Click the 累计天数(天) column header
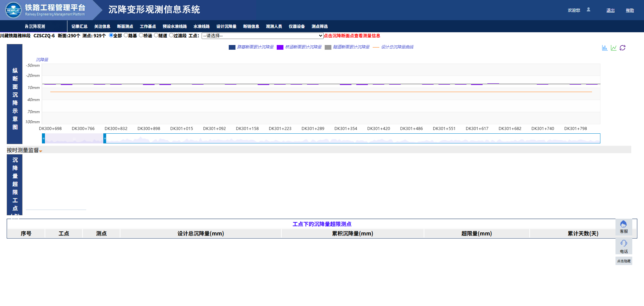 coord(583,233)
